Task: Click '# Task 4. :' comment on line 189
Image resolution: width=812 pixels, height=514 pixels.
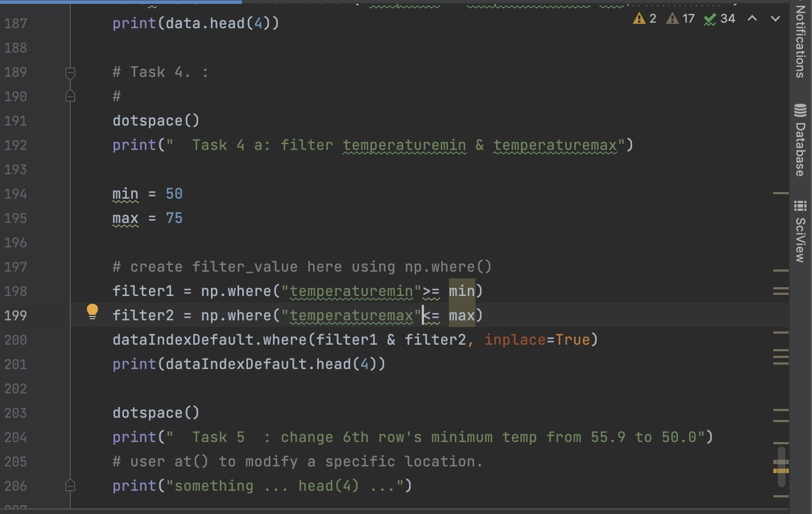Action: pyautogui.click(x=161, y=72)
